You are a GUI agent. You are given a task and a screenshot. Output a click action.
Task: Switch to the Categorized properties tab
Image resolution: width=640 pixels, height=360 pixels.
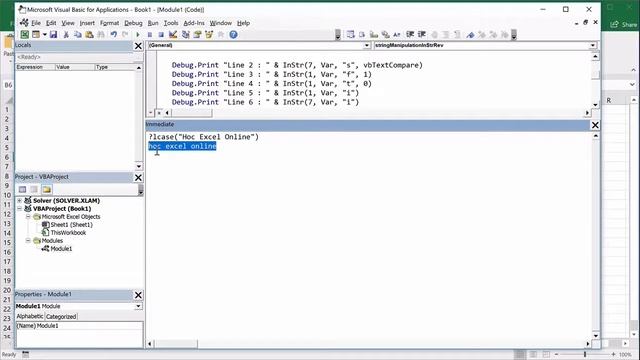(61, 316)
